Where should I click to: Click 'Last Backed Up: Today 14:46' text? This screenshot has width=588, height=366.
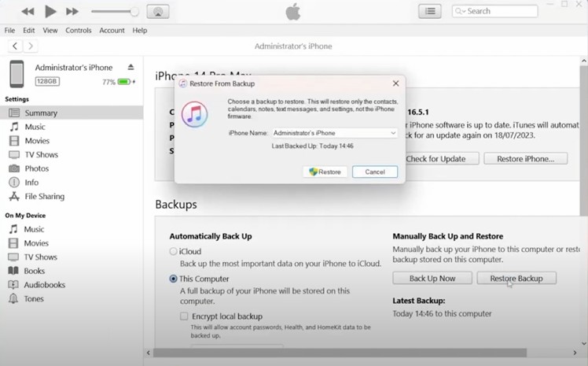point(312,146)
